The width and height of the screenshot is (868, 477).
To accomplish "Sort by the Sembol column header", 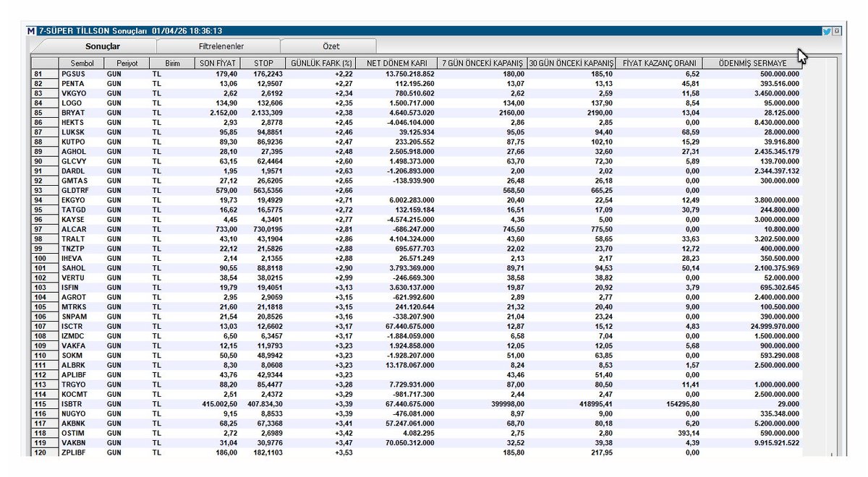I will [82, 64].
